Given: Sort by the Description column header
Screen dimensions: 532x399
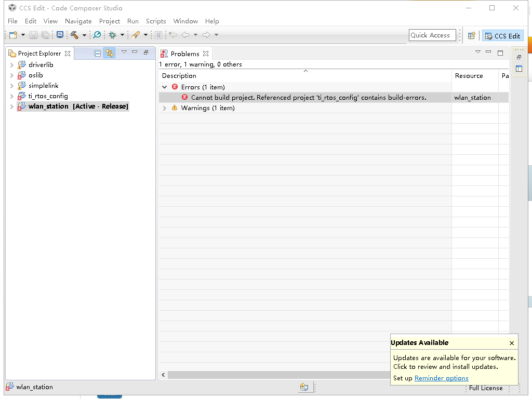Looking at the screenshot, I should [305, 76].
